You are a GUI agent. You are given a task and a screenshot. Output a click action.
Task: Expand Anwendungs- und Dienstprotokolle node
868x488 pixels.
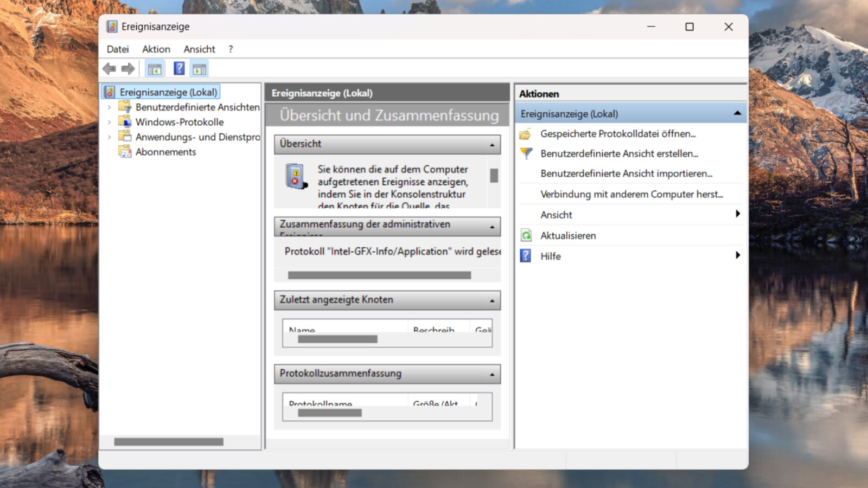110,137
